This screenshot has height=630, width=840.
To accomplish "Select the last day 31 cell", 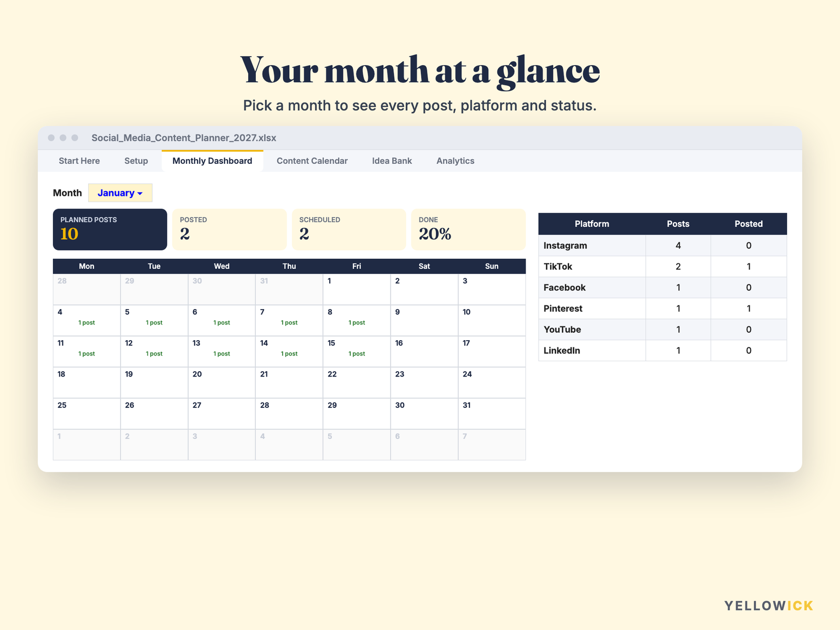I will [492, 413].
